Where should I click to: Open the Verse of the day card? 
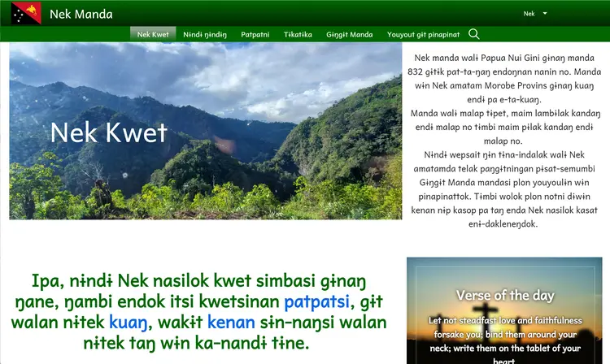(504, 310)
